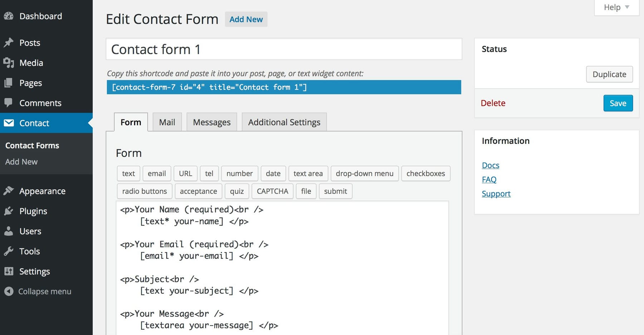
Task: Insert a drop-down menu tag
Action: pos(364,174)
